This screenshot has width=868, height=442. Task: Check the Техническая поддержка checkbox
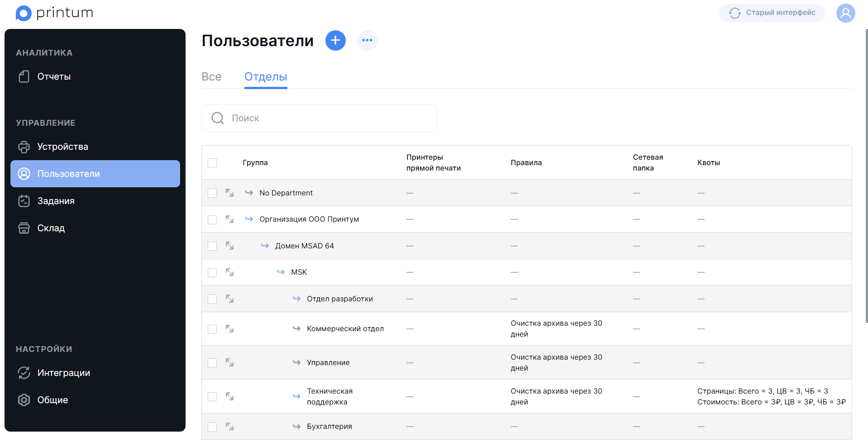tap(212, 397)
